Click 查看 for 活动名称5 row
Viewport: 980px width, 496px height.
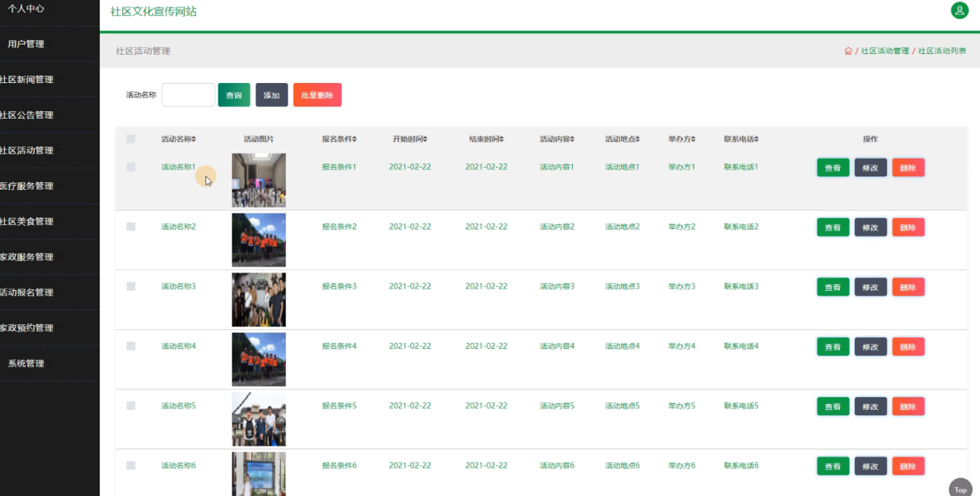point(833,406)
